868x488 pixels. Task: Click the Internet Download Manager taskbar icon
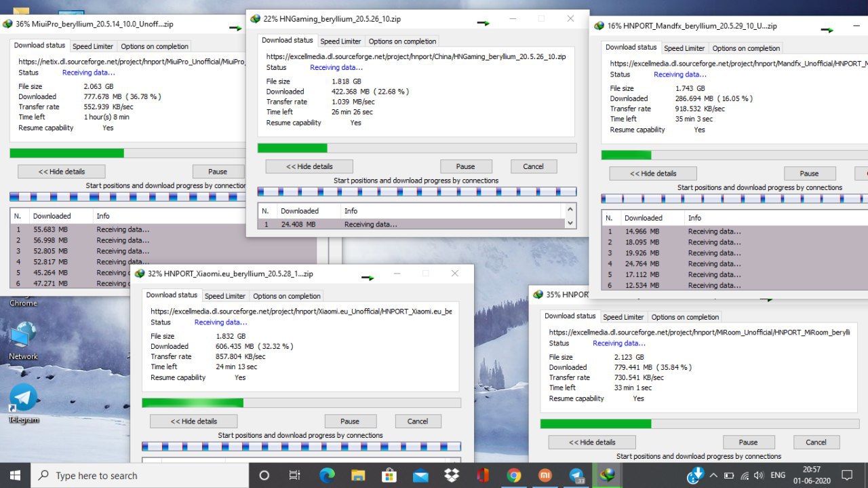608,475
